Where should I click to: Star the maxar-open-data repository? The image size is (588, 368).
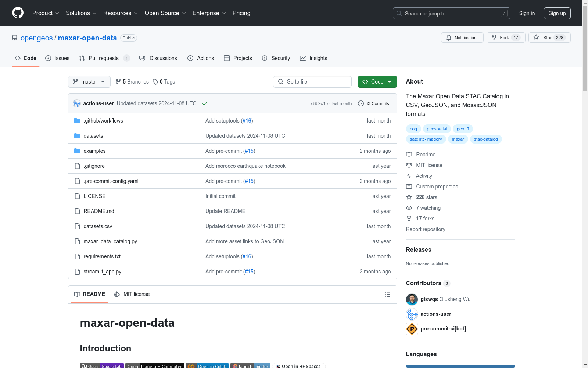pyautogui.click(x=549, y=38)
